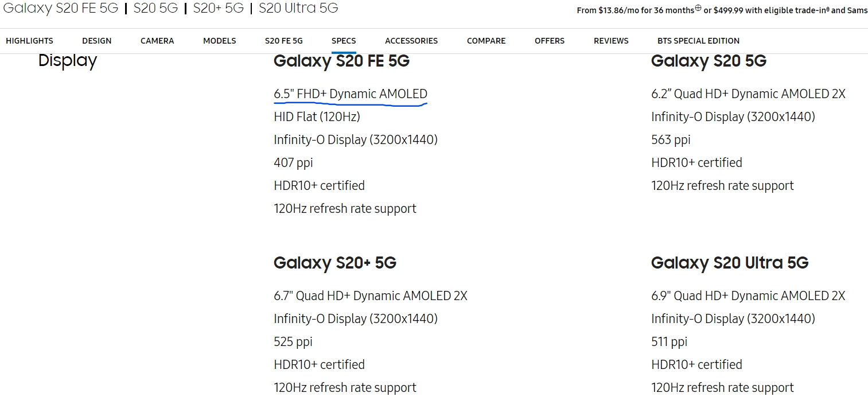Select the MODELS tab
868x416 pixels.
click(220, 41)
